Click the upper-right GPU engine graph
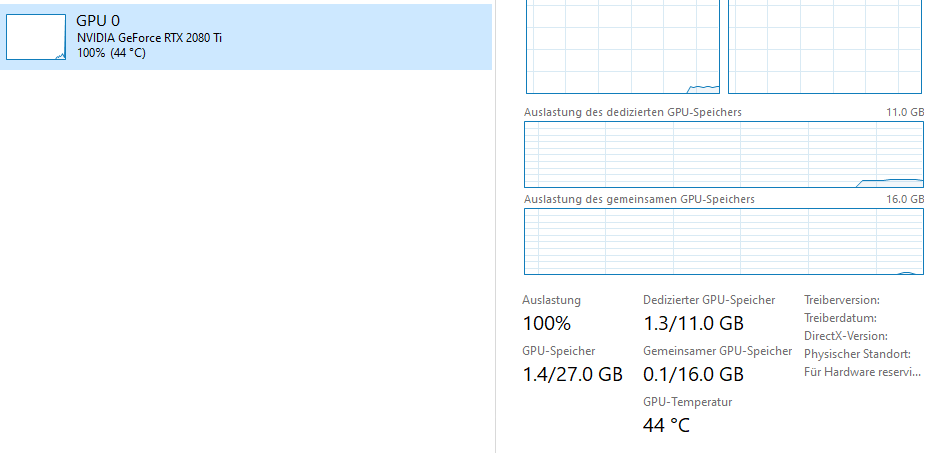938x457 pixels. click(825, 47)
